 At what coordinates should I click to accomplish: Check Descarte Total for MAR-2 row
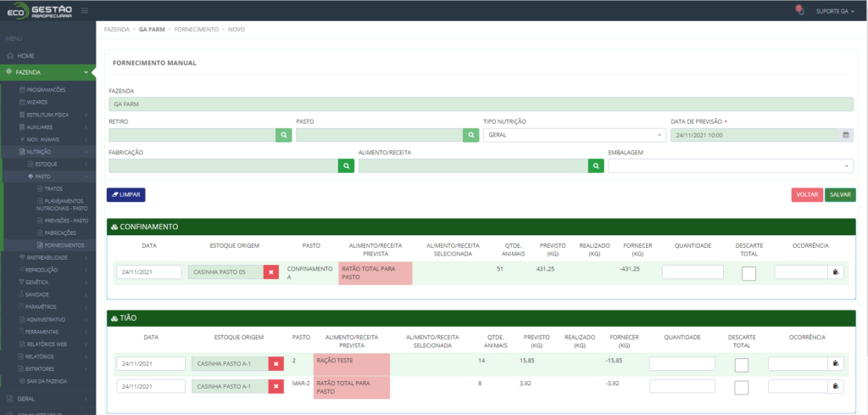(x=741, y=387)
